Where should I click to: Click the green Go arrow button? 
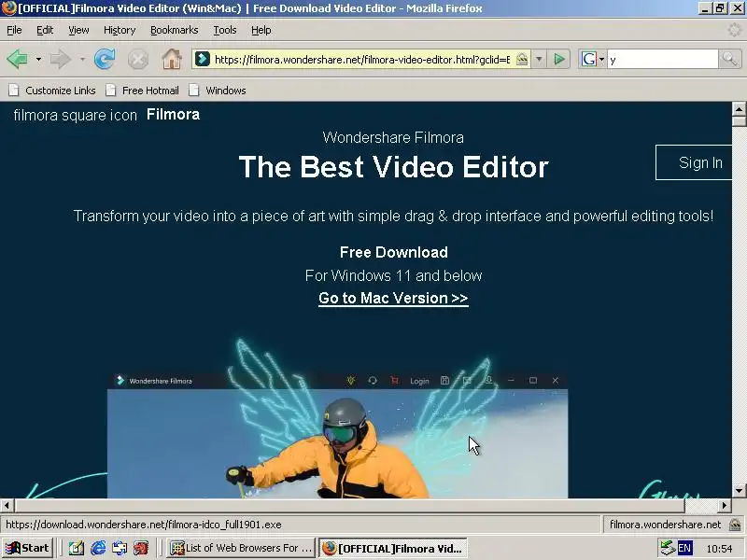pyautogui.click(x=559, y=60)
